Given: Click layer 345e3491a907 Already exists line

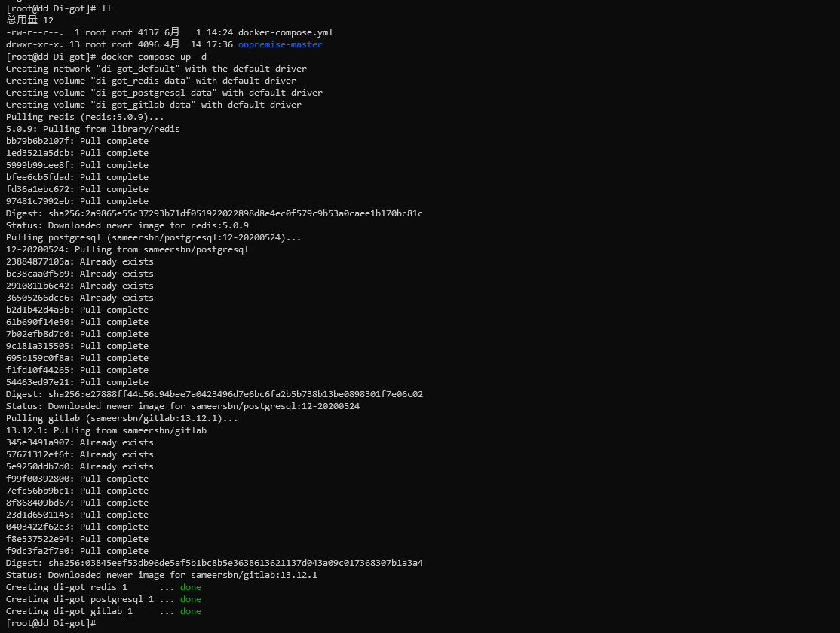Looking at the screenshot, I should [x=80, y=442].
